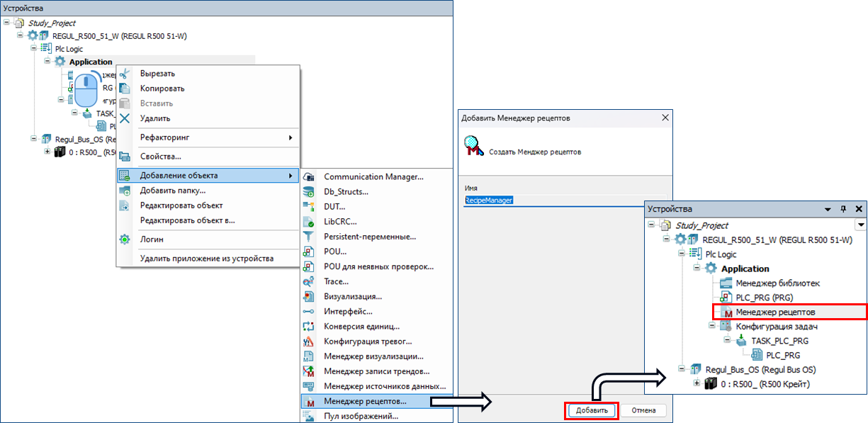Click the Trace icon in submenu

click(x=308, y=281)
